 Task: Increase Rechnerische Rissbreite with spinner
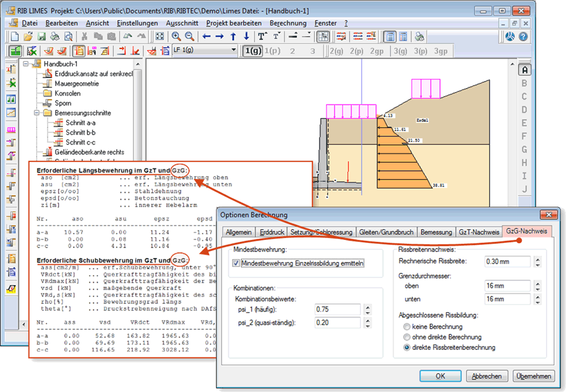[538, 259]
